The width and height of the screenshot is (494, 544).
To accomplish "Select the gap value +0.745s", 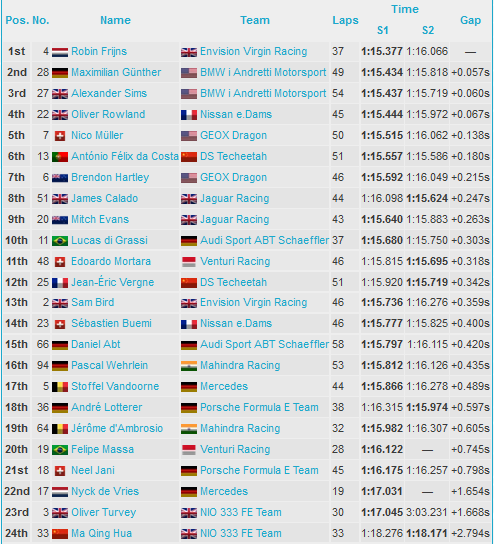I will [470, 449].
